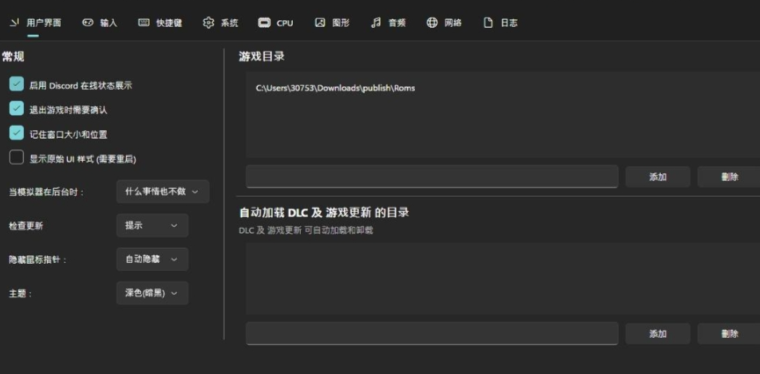Image resolution: width=760 pixels, height=374 pixels.
Task: Open the 什么事情也不做 dropdown
Action: (162, 191)
